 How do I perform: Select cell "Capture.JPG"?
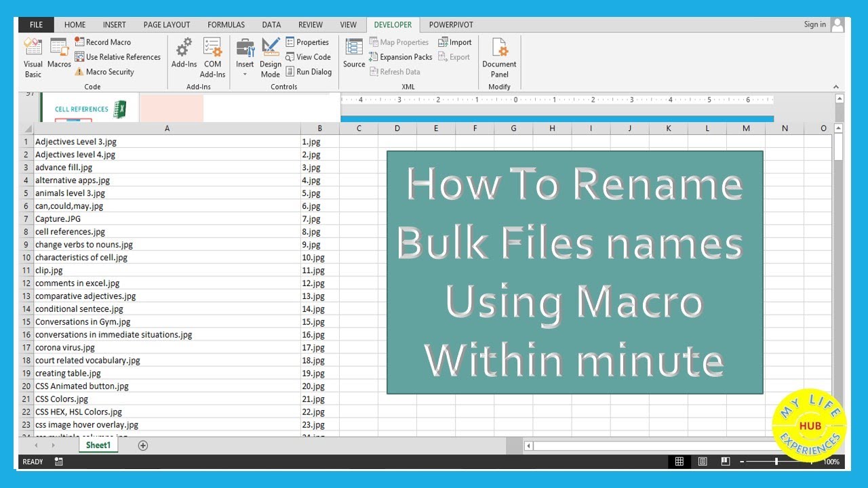click(167, 219)
